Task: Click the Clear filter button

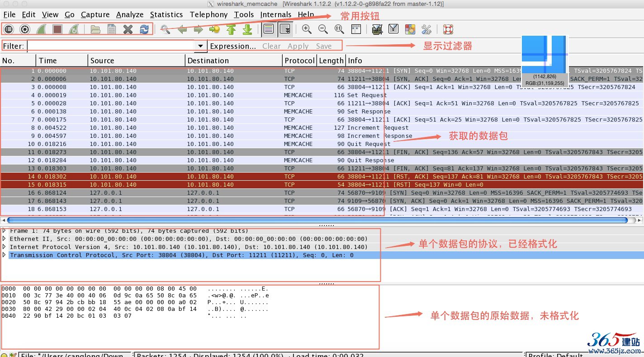Action: 271,46
